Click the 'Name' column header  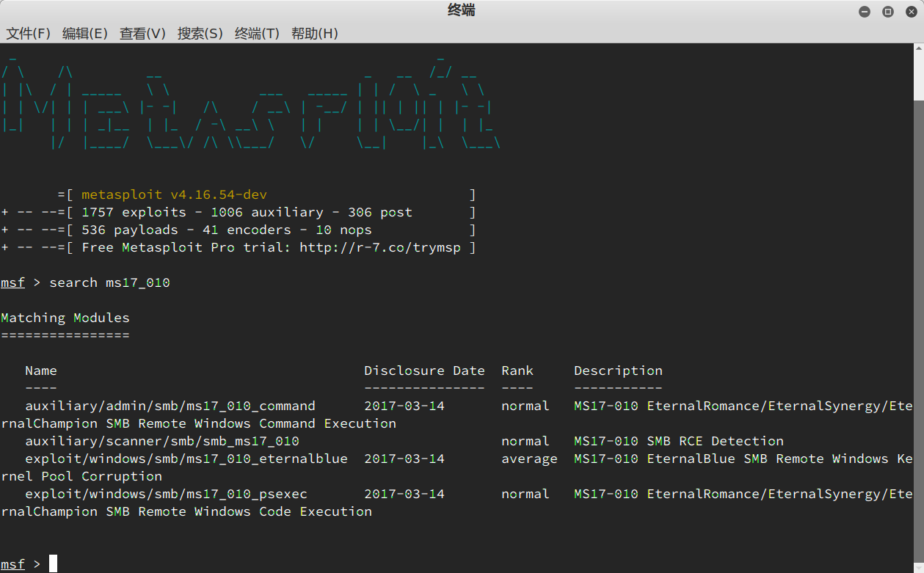[x=41, y=371]
